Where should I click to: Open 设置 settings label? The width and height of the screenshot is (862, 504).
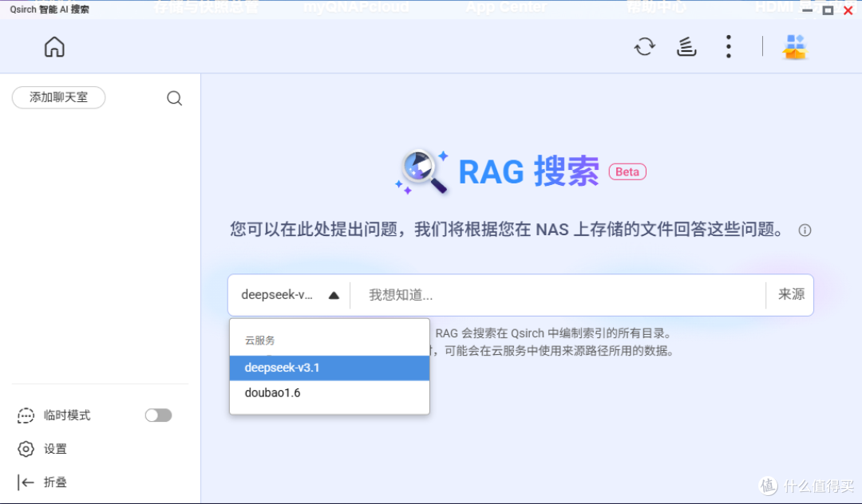(55, 449)
